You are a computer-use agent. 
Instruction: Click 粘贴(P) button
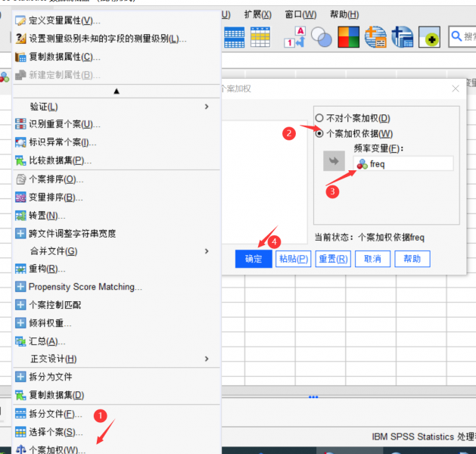(x=294, y=259)
